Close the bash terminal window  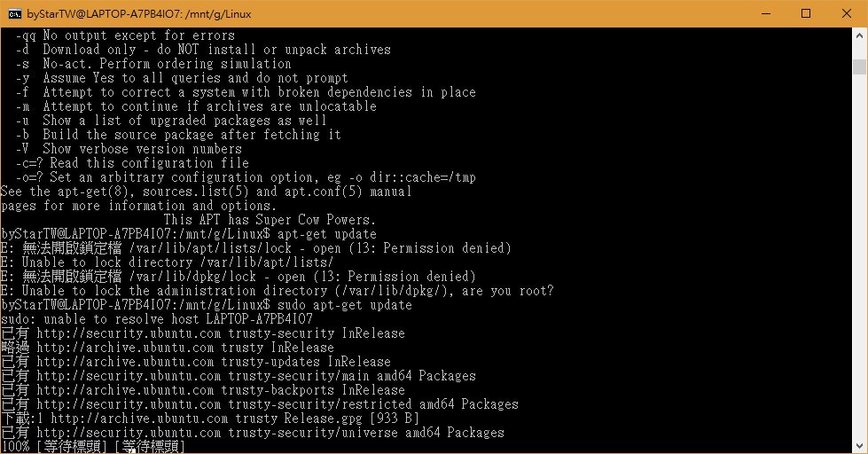coord(847,14)
